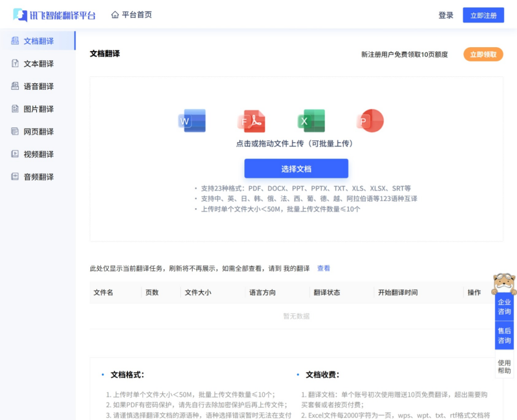Select the 语音翻译 sidebar icon
Image resolution: width=517 pixels, height=420 pixels.
(16, 86)
